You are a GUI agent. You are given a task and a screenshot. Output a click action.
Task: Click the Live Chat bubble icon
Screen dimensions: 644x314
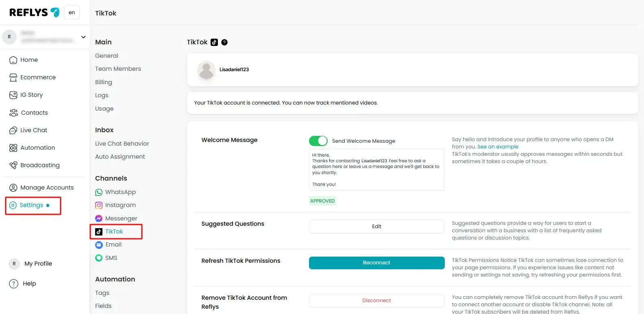coord(13,130)
